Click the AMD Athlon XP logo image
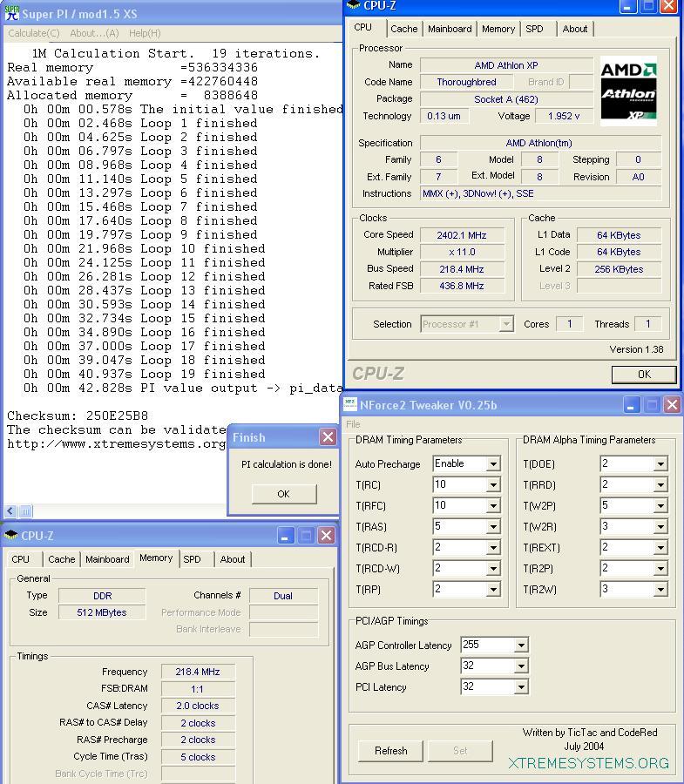The image size is (684, 784). point(628,91)
